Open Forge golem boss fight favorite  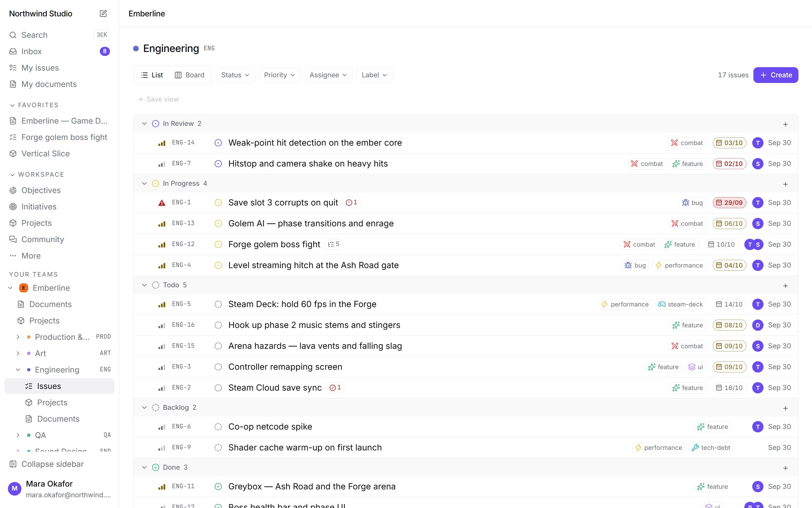pyautogui.click(x=59, y=137)
